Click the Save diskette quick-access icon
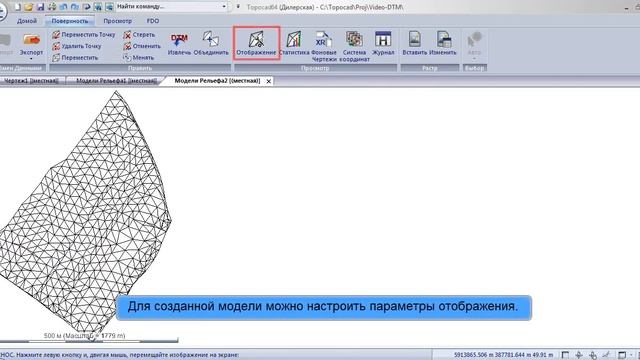The height and width of the screenshot is (360, 640). [40, 7]
